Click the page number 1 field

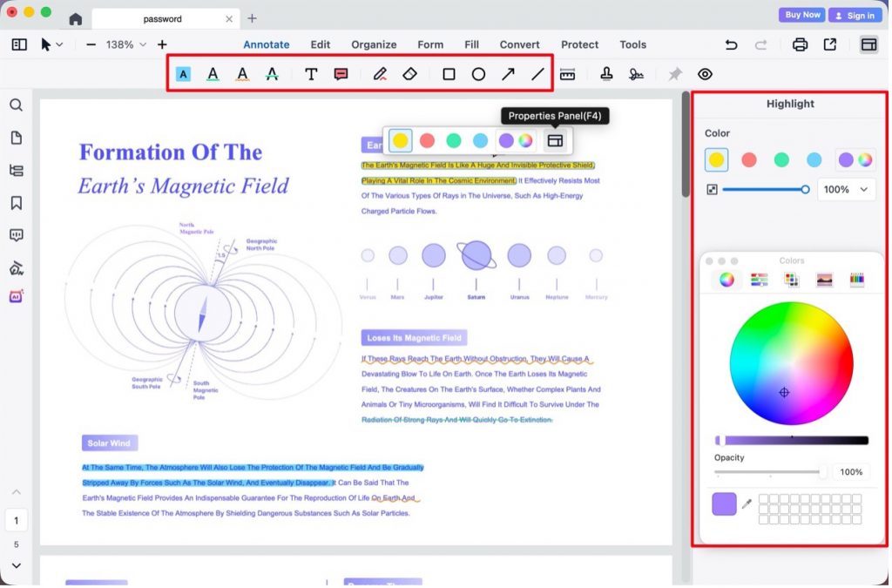[17, 520]
